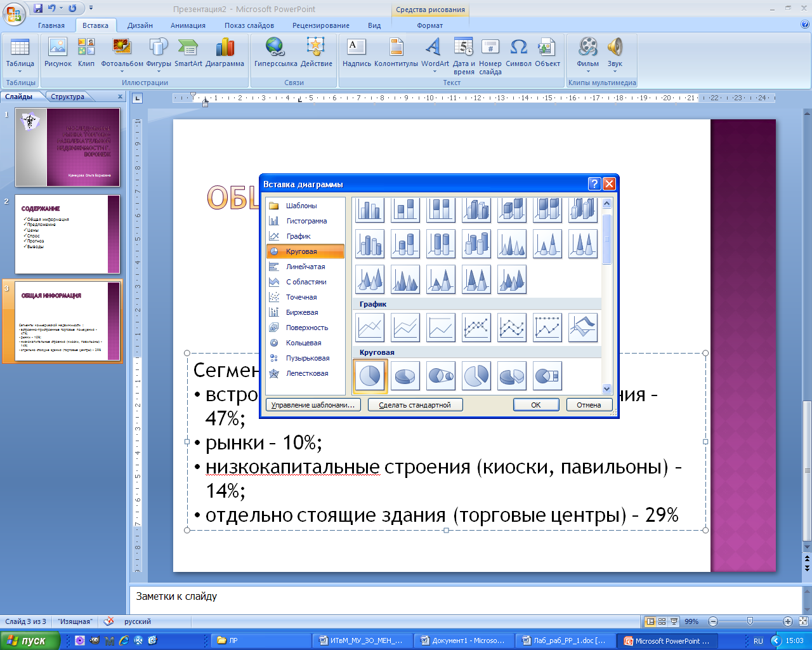
Task: Click the Undo arrow in quick access toolbar
Action: point(52,8)
